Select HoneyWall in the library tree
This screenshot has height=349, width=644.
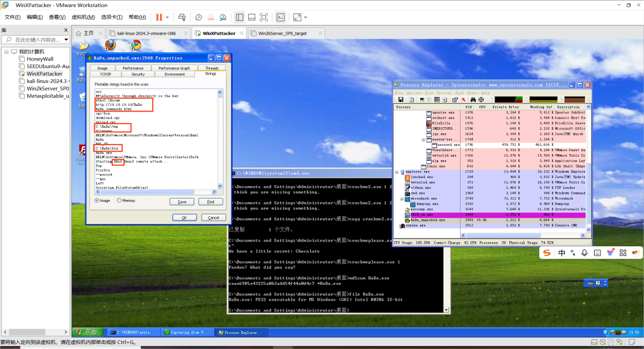tap(40, 59)
